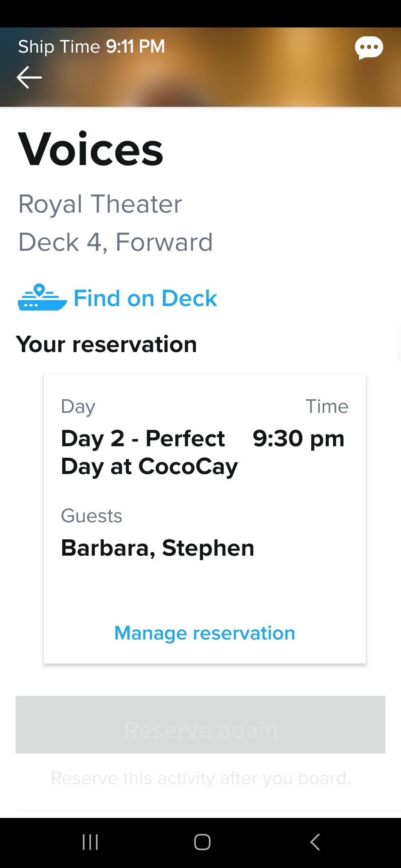Tap the Android home button

click(x=202, y=842)
